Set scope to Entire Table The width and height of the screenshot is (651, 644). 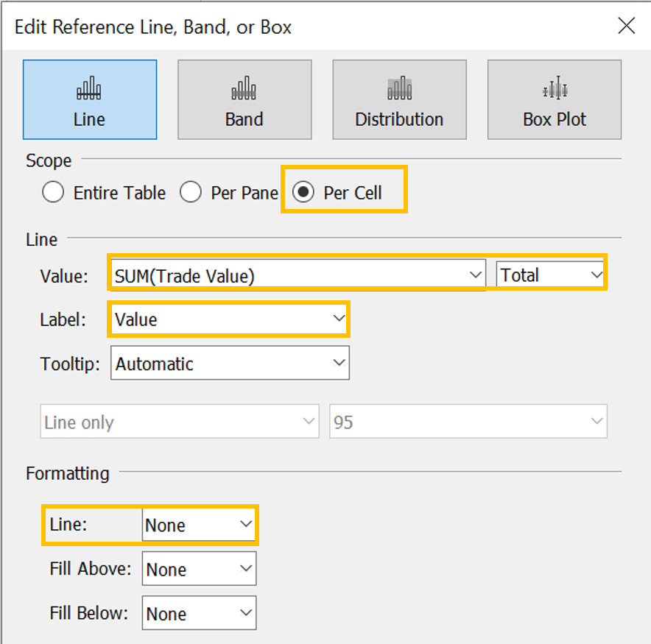coord(53,193)
